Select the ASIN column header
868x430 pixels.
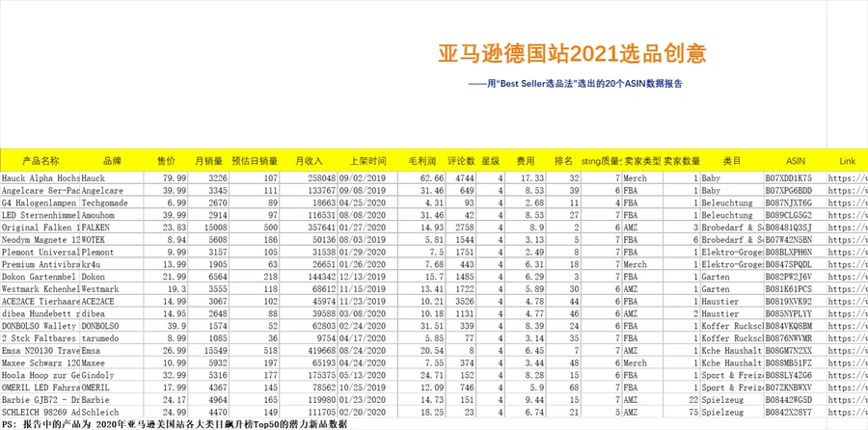pos(796,161)
